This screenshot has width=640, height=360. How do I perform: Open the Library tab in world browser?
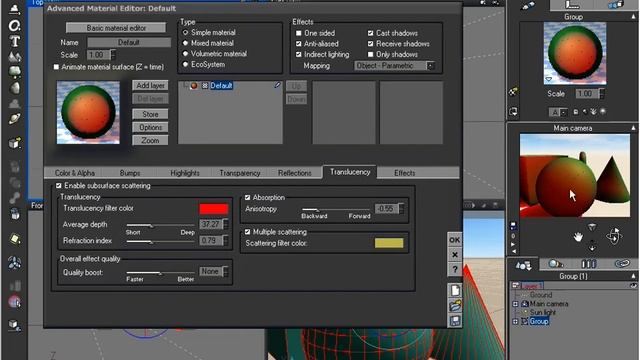click(588, 264)
